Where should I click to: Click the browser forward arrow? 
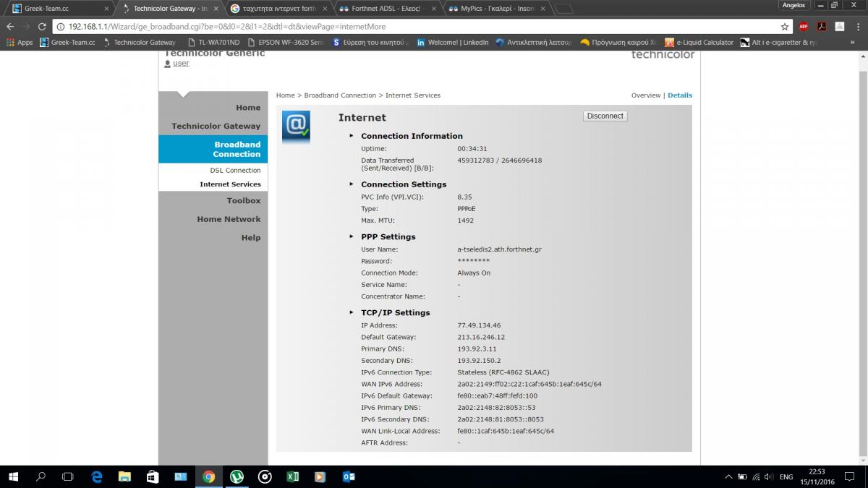tap(27, 26)
